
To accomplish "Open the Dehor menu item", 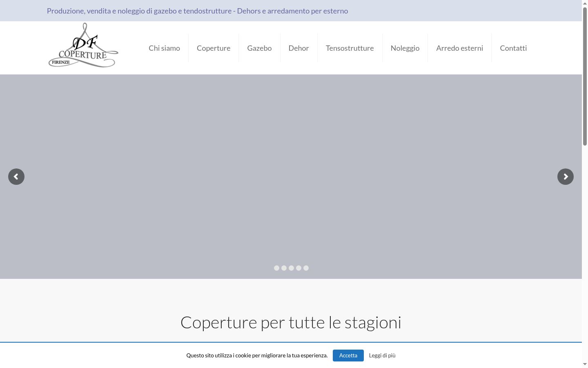I will [x=298, y=48].
